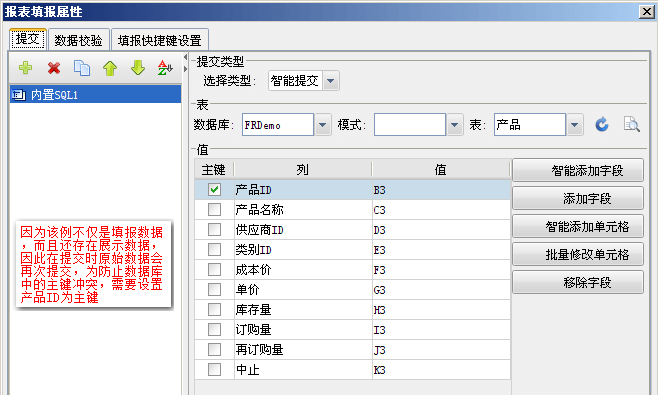Image resolution: width=658 pixels, height=395 pixels.
Task: Select the I3 value cell
Action: pos(441,330)
